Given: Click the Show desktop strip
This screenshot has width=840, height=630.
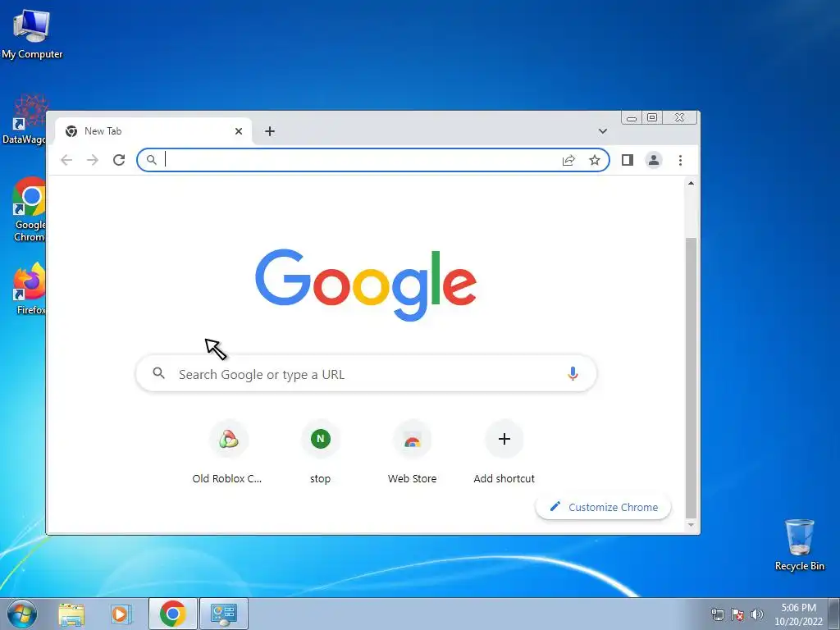Looking at the screenshot, I should pos(834,614).
